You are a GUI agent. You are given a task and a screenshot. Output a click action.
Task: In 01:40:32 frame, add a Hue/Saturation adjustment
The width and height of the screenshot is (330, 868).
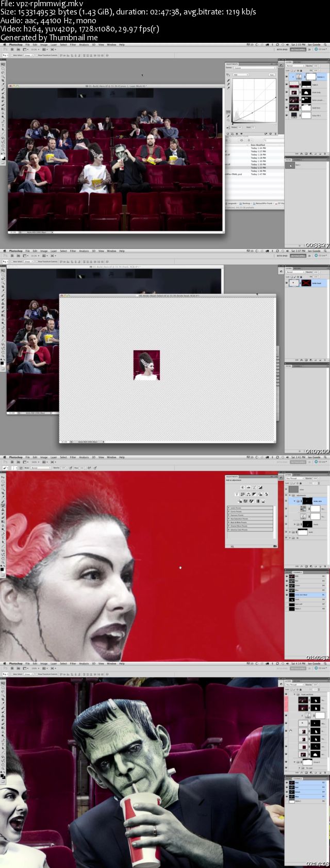243,494
